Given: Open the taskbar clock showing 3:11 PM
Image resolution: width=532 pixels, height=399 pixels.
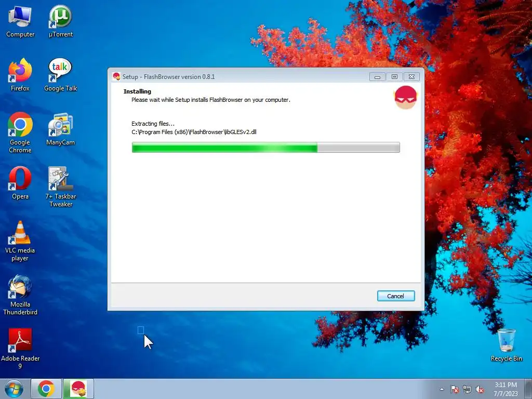Looking at the screenshot, I should coord(506,389).
